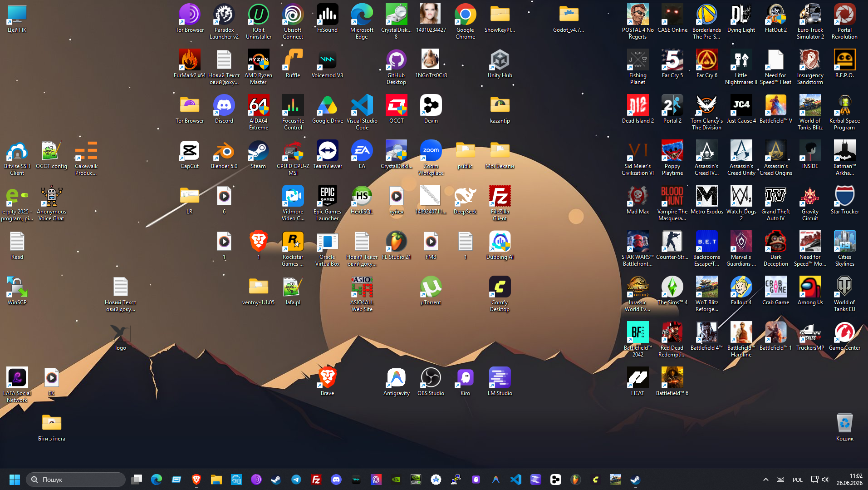Select the Steam desktop shortcut icon
The image size is (868, 490).
click(259, 154)
